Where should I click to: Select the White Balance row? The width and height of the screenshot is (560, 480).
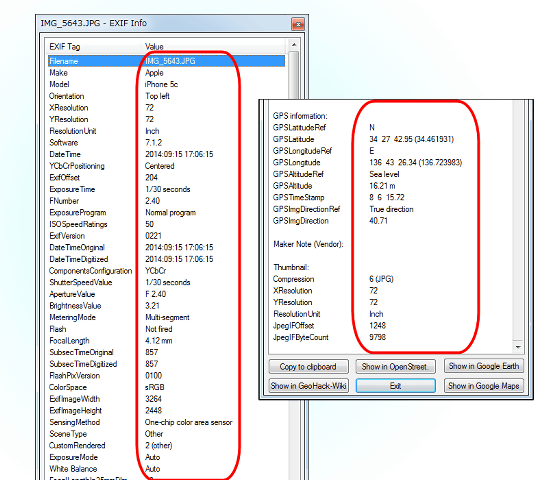pyautogui.click(x=166, y=469)
